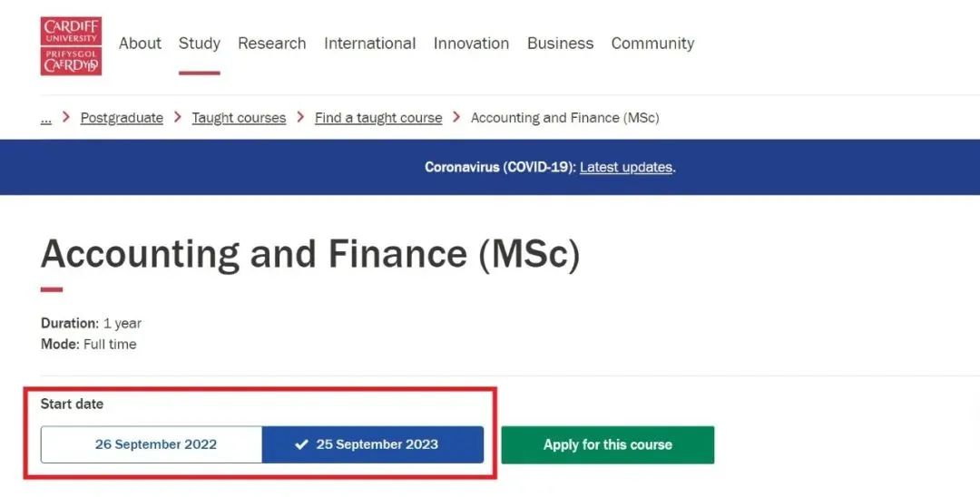
Task: Navigate to the Innovation section
Action: click(471, 44)
